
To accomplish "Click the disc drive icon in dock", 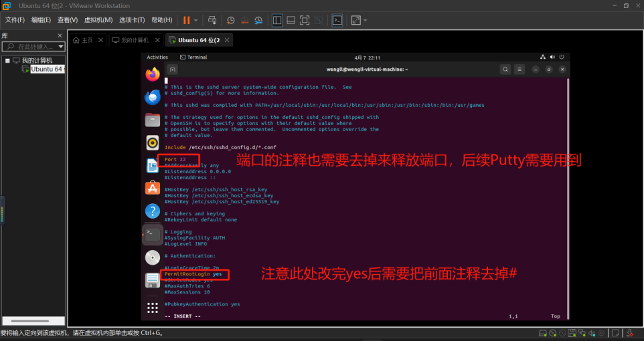I will 153,257.
